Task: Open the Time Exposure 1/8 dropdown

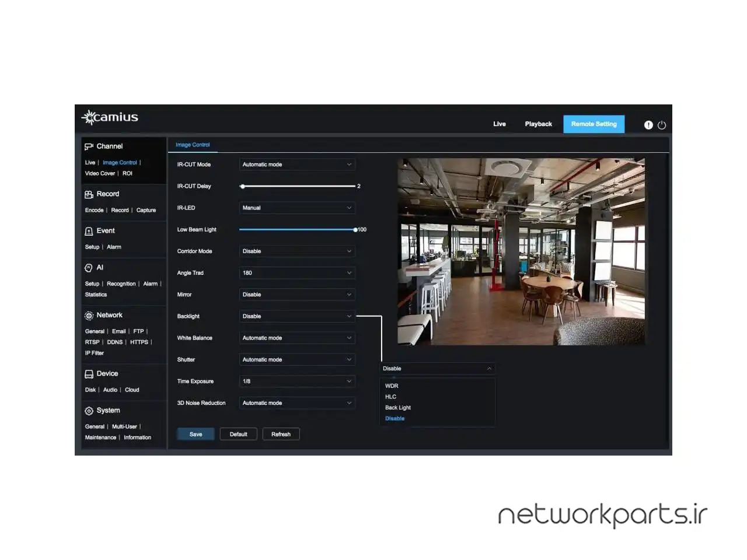Action: coord(297,381)
